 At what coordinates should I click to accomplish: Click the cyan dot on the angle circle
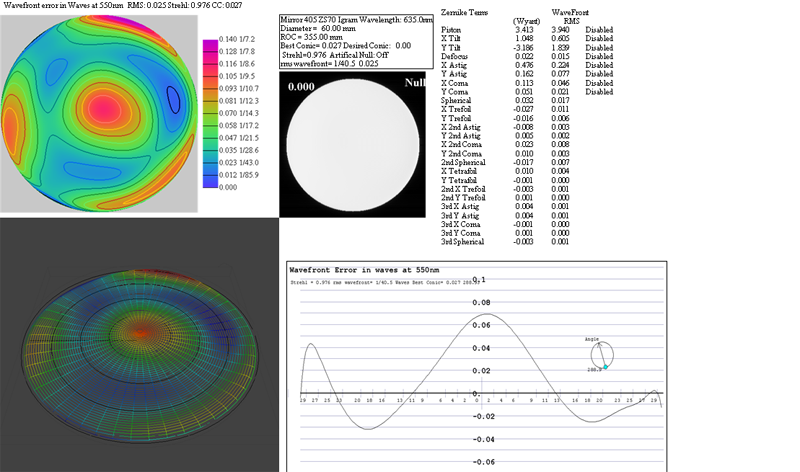pos(606,367)
